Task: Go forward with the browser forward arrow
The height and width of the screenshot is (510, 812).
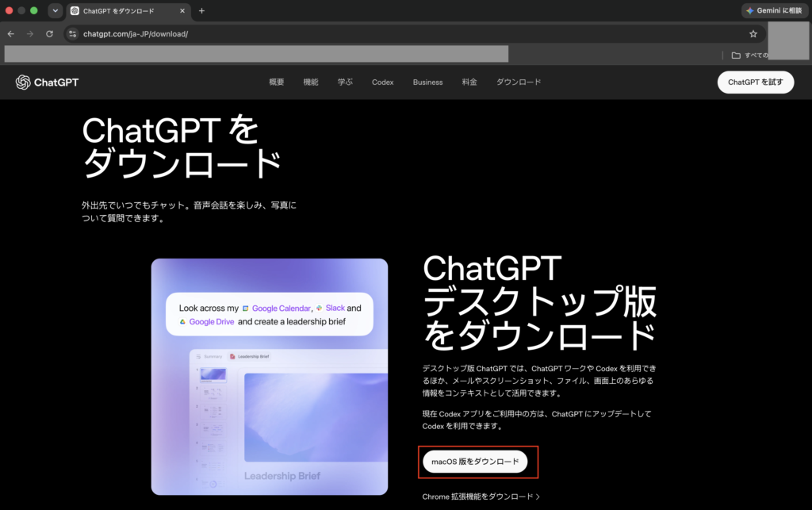Action: click(30, 33)
